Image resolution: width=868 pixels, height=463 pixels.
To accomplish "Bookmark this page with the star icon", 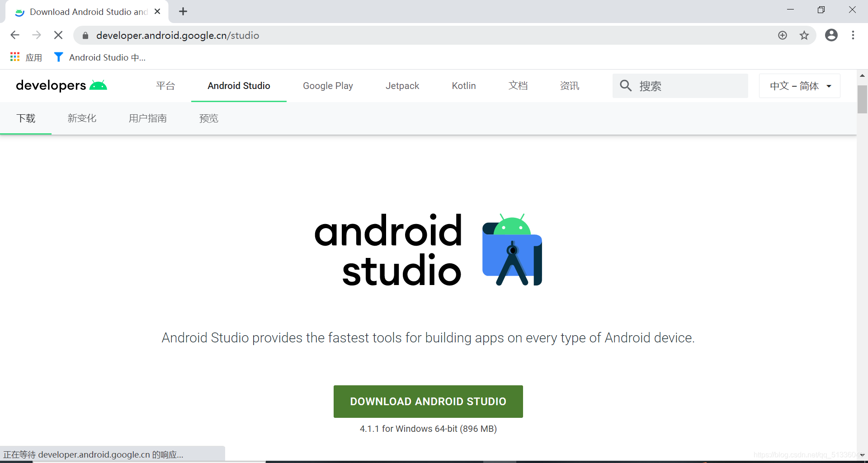I will tap(804, 35).
